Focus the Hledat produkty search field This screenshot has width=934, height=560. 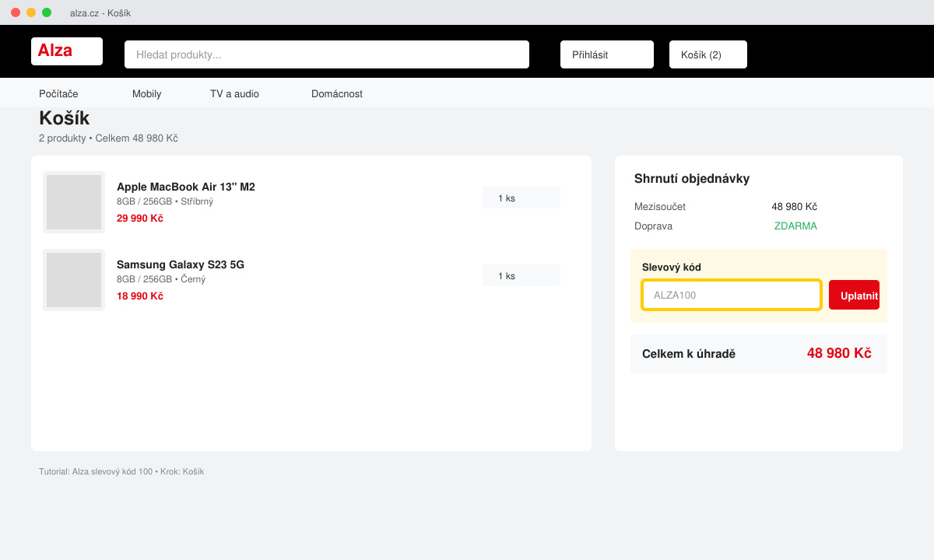coord(327,54)
